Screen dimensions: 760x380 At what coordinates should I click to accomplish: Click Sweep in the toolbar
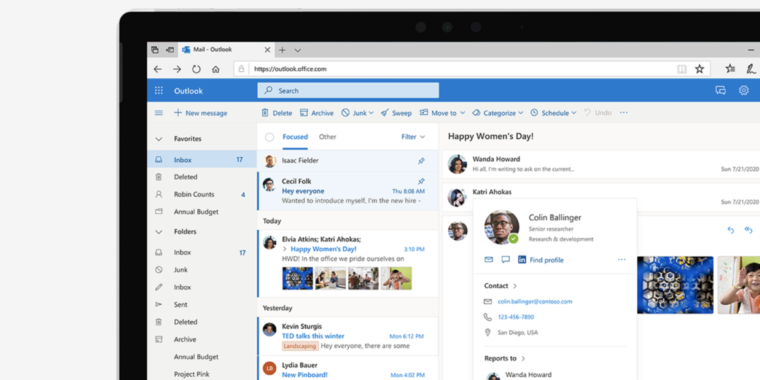[396, 113]
